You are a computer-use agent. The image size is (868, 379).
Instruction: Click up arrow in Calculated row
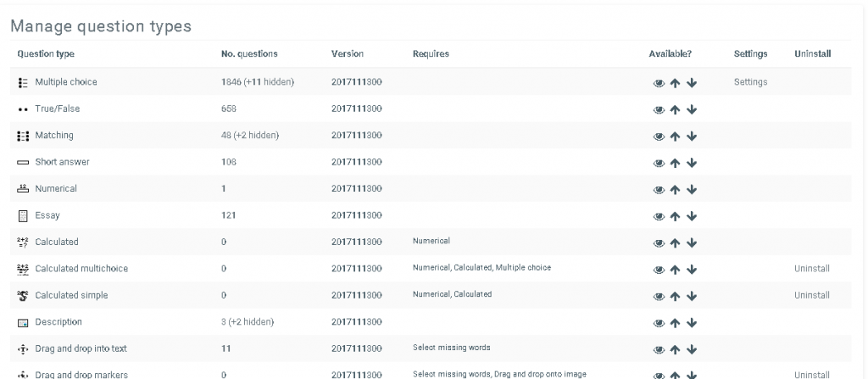pos(675,242)
